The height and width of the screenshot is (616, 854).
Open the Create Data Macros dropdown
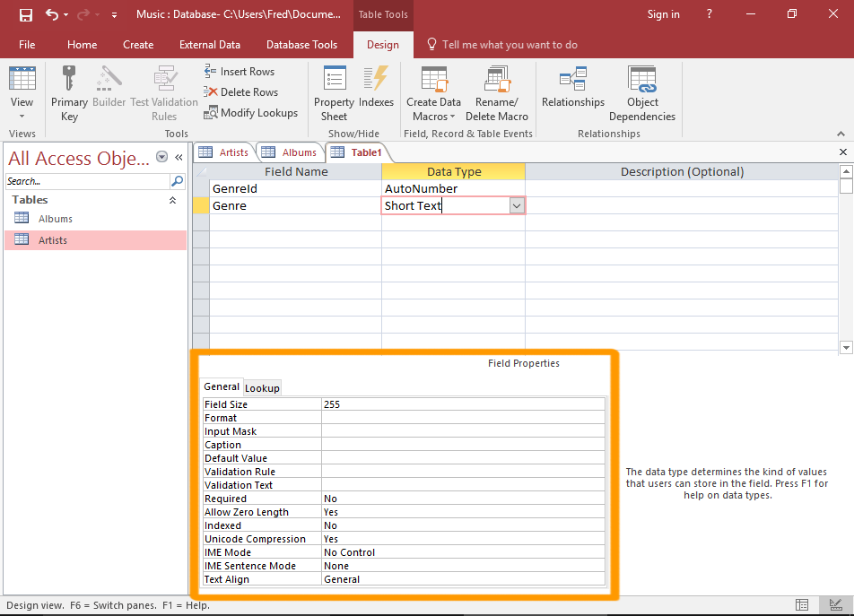coord(433,109)
